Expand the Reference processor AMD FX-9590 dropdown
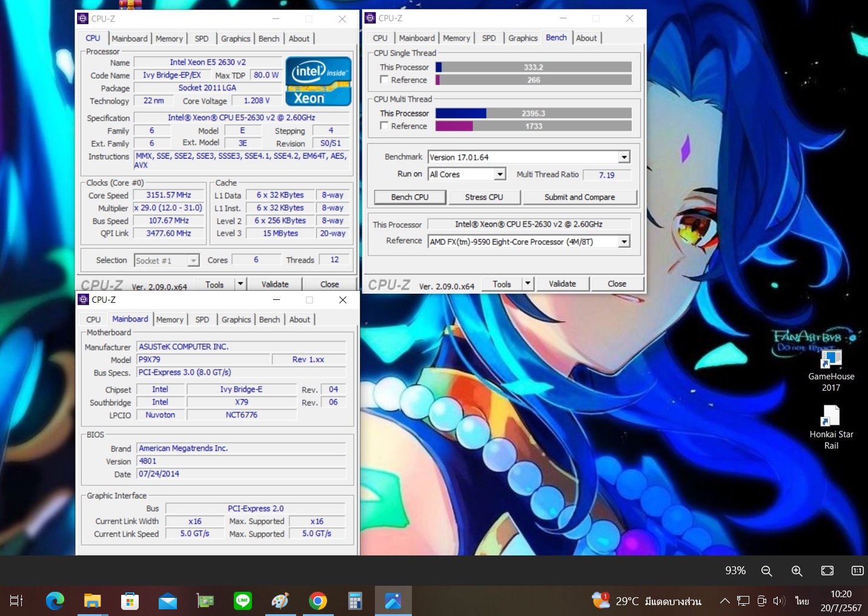Image resolution: width=868 pixels, height=616 pixels. (x=624, y=242)
